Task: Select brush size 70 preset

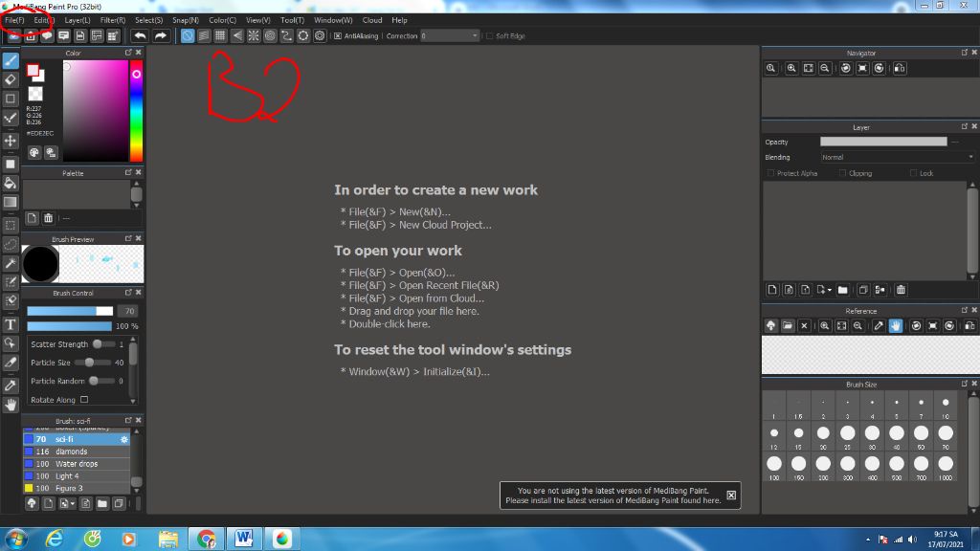Action: click(x=946, y=436)
